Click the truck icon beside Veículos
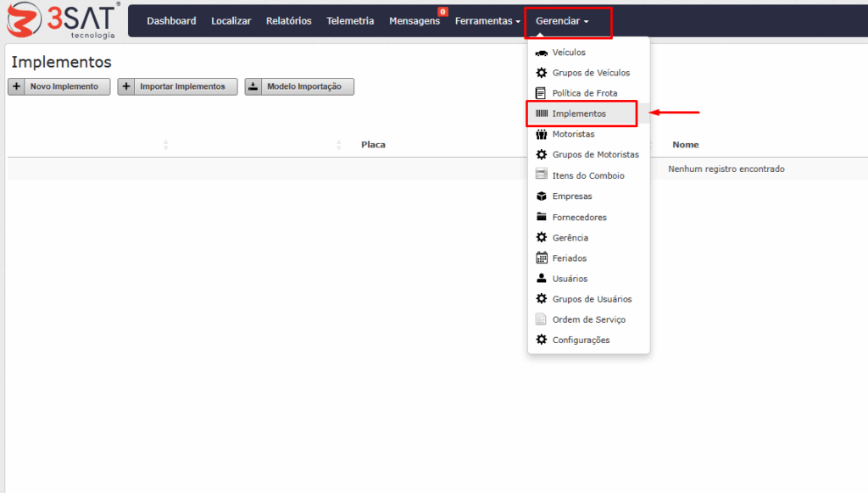Viewport: 868px width, 493px height. tap(541, 53)
